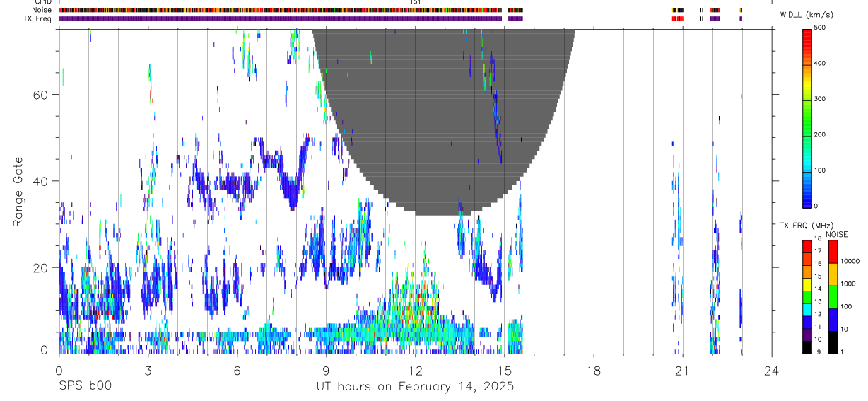Click the 18 tick on UT hours axis
Viewport: 868px width, 401px height.
pyautogui.click(x=593, y=369)
